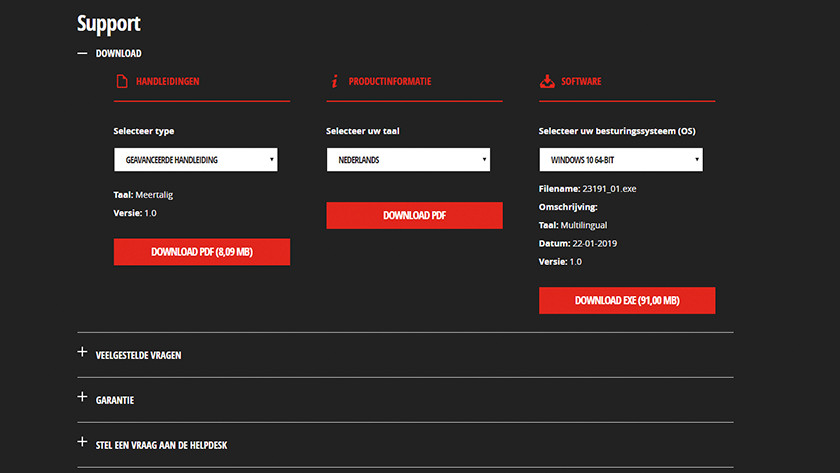The height and width of the screenshot is (473, 840).
Task: Click the Productinformatie info icon
Action: click(x=334, y=81)
